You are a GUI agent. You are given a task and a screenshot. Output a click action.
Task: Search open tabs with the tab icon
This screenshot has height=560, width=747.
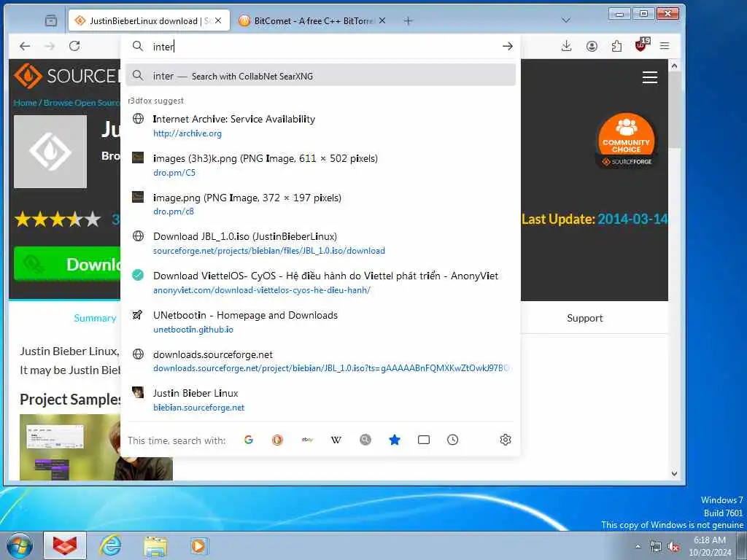click(x=424, y=440)
